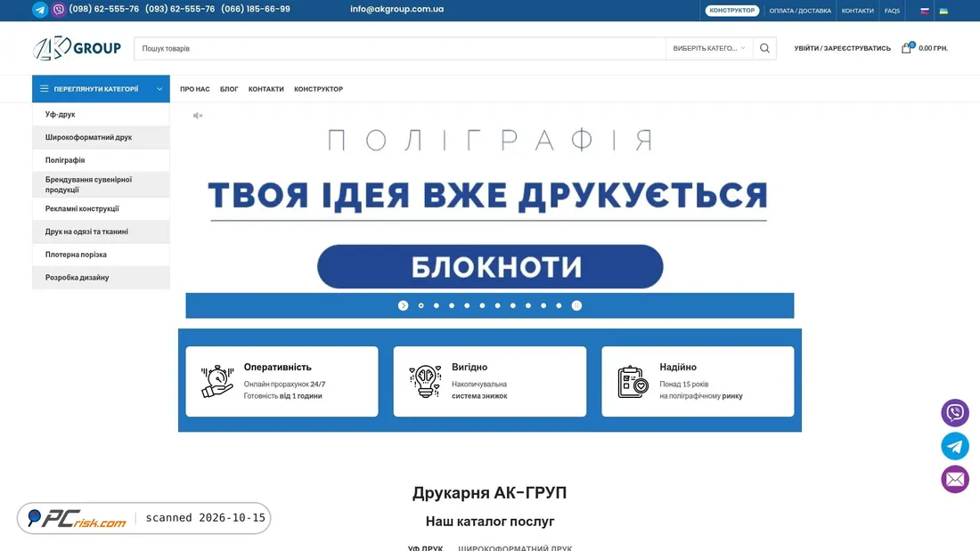Pause the banner slideshow
The width and height of the screenshot is (980, 551).
coord(577,305)
